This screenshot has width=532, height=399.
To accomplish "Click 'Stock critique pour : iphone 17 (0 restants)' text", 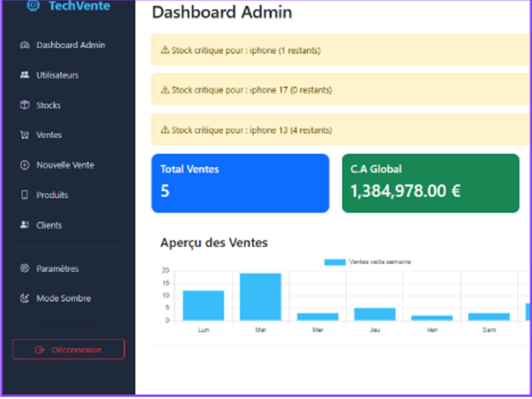I will [x=252, y=90].
